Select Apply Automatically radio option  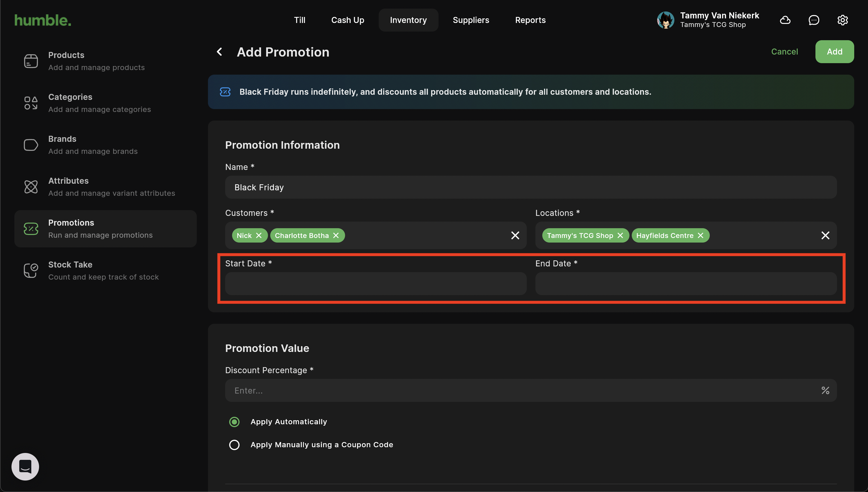click(x=234, y=422)
